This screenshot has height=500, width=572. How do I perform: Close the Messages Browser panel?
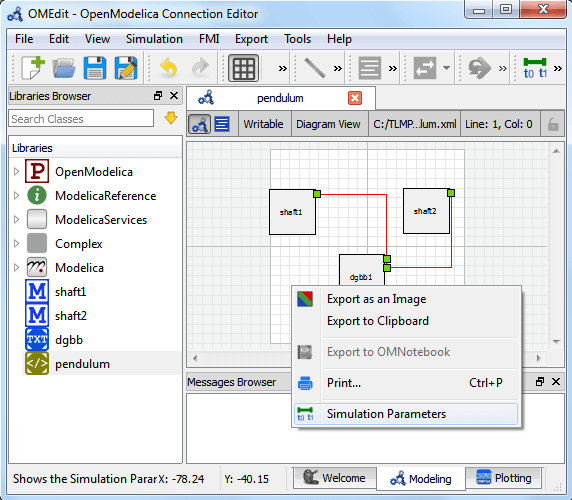point(556,382)
